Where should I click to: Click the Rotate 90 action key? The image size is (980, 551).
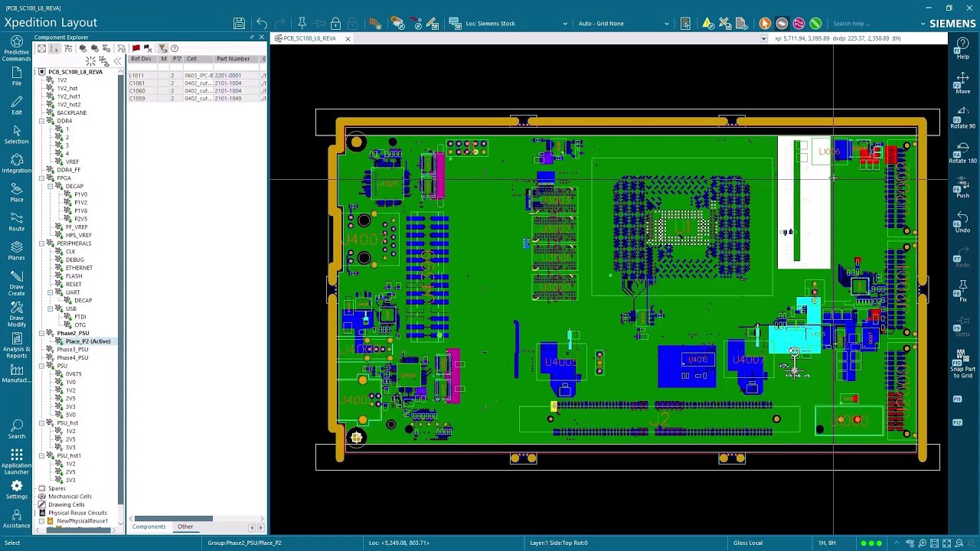pos(962,119)
